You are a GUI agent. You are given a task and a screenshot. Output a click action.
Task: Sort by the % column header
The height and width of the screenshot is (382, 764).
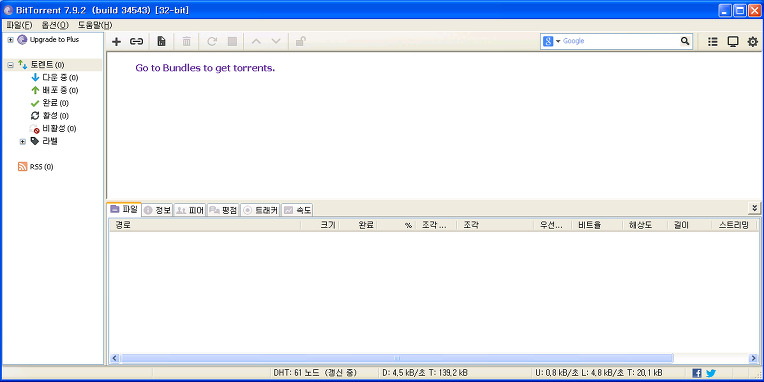[396, 225]
